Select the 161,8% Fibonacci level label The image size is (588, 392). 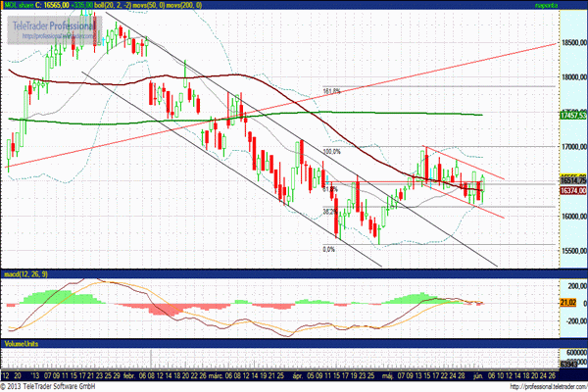[x=330, y=91]
